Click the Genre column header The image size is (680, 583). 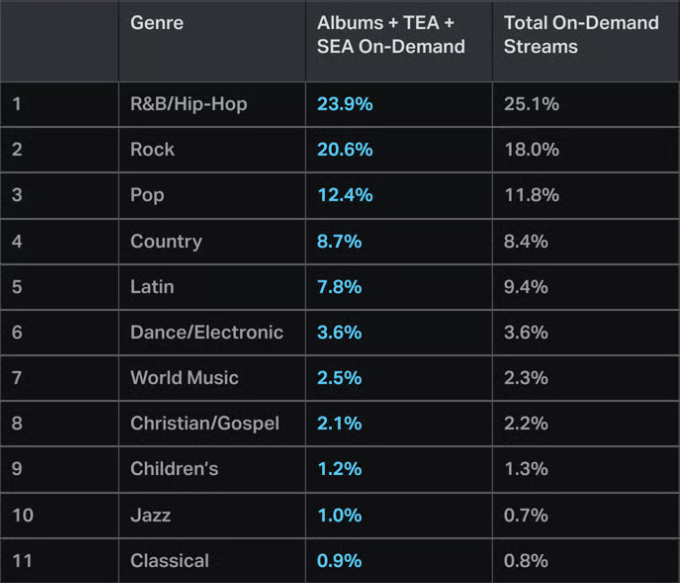157,23
